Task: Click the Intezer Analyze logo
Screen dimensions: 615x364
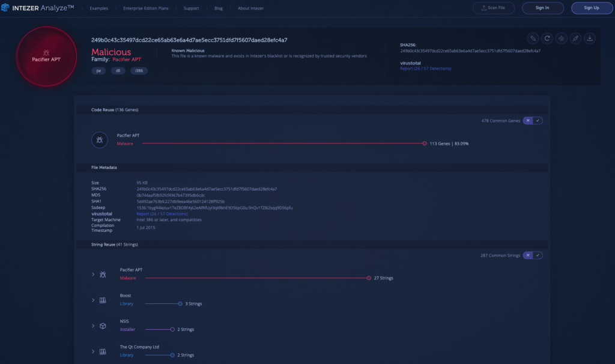Action: tap(38, 8)
